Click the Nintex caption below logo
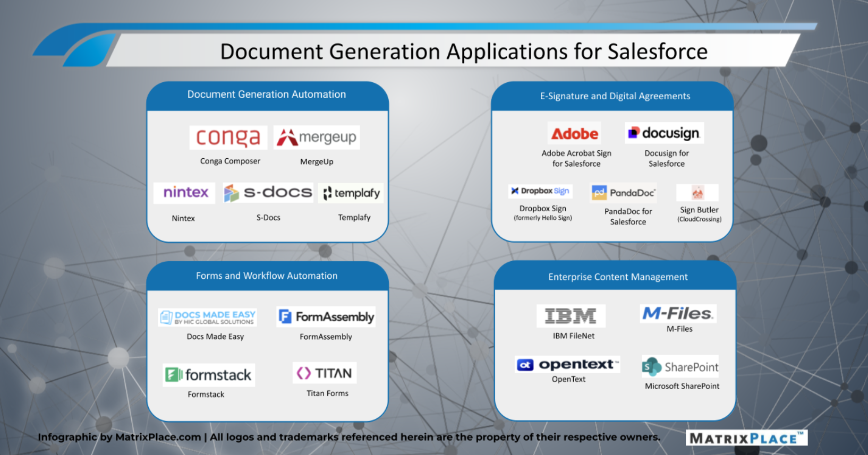 pyautogui.click(x=183, y=218)
